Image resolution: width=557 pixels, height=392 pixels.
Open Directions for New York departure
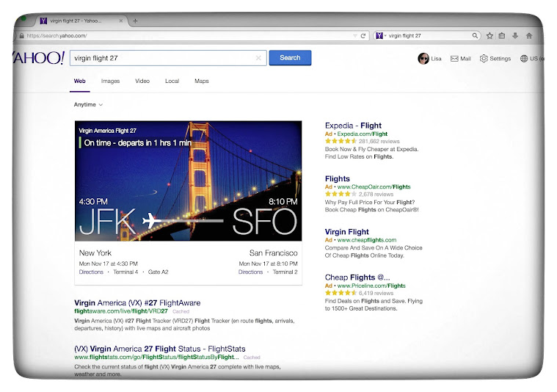(x=91, y=272)
